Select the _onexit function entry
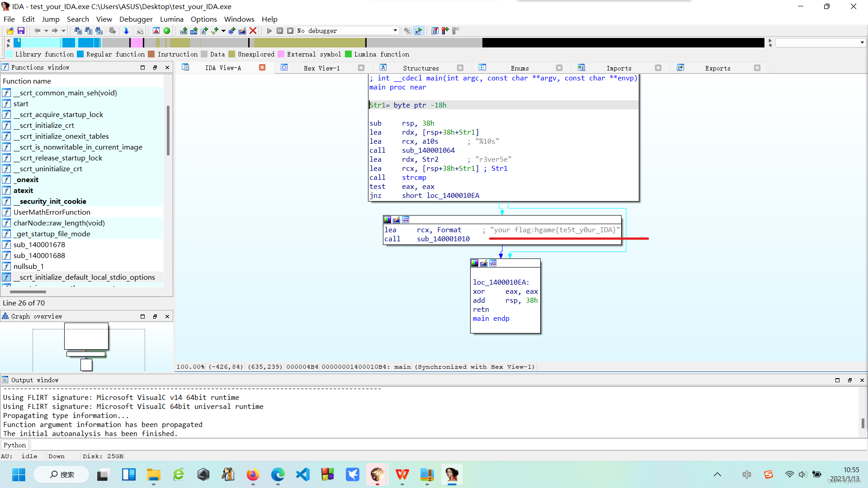The height and width of the screenshot is (488, 868). point(82,180)
